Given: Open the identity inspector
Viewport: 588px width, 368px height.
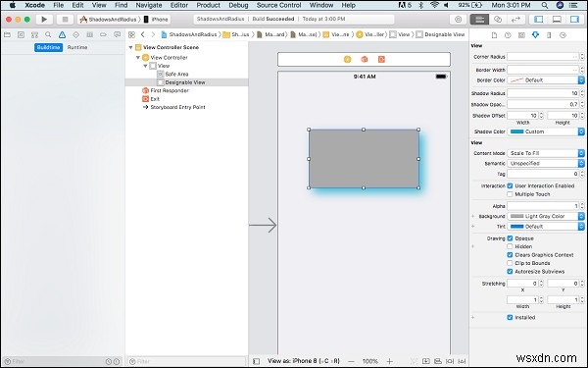Looking at the screenshot, I should [521, 35].
